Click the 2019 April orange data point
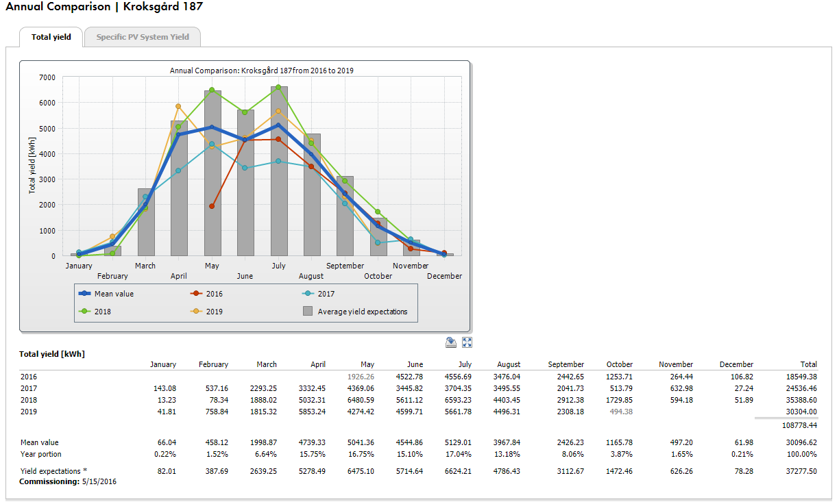The image size is (839, 504). [178, 106]
